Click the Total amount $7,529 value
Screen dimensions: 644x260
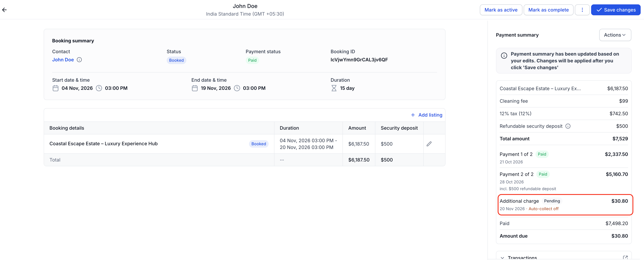point(620,139)
